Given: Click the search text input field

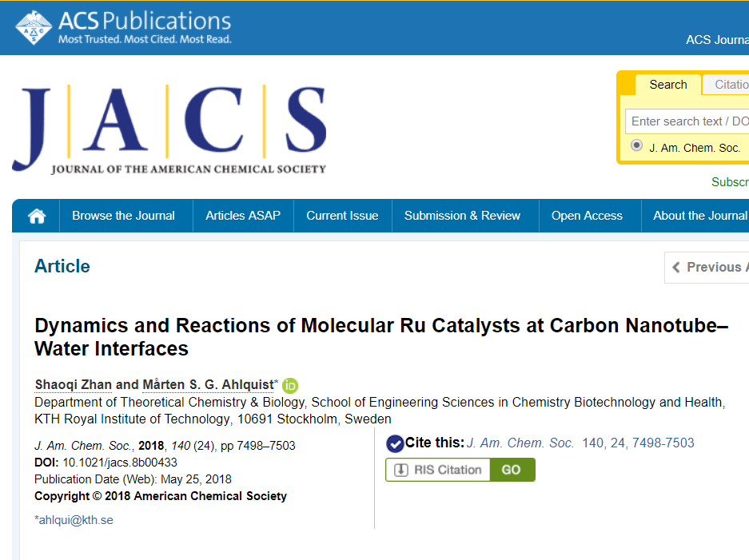Looking at the screenshot, I should point(687,121).
